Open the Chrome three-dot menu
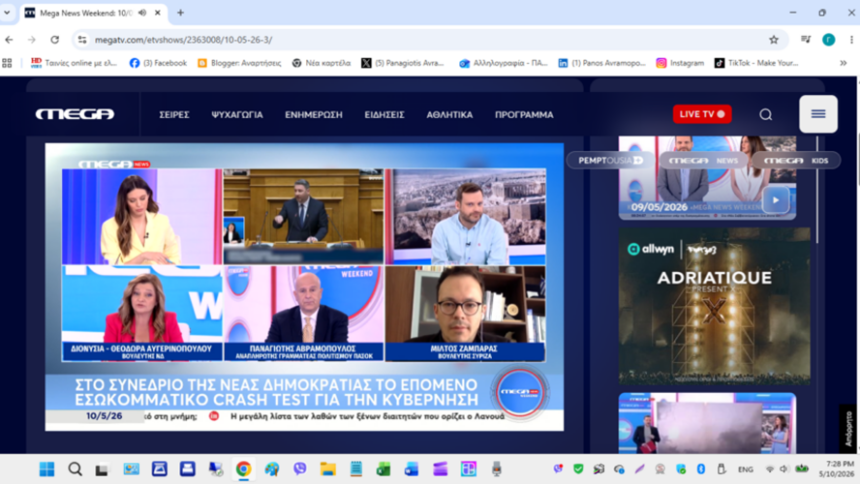The image size is (860, 484). point(851,40)
